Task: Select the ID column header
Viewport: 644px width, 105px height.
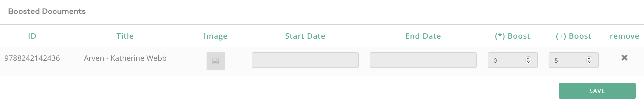Action: tap(32, 36)
